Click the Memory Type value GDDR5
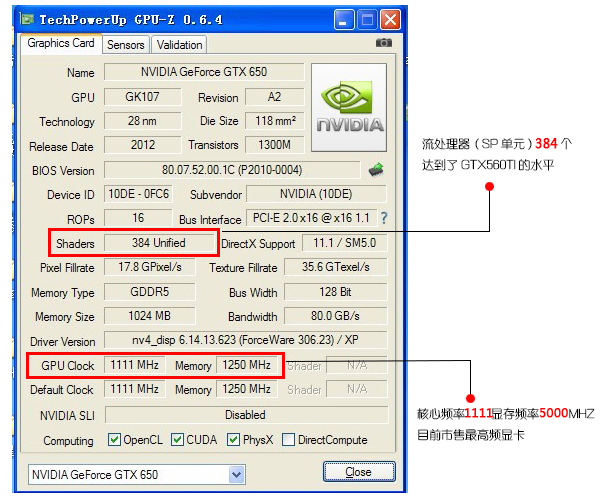600x500 pixels. pyautogui.click(x=150, y=292)
